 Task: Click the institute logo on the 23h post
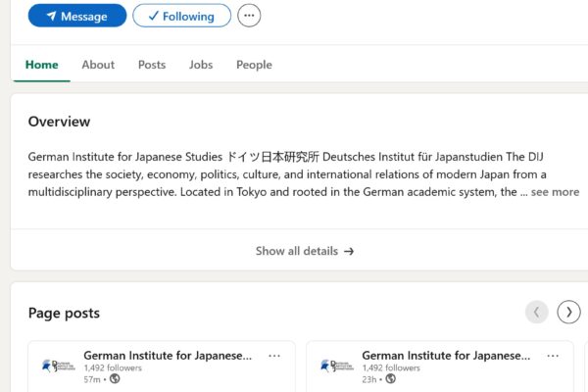pos(336,366)
